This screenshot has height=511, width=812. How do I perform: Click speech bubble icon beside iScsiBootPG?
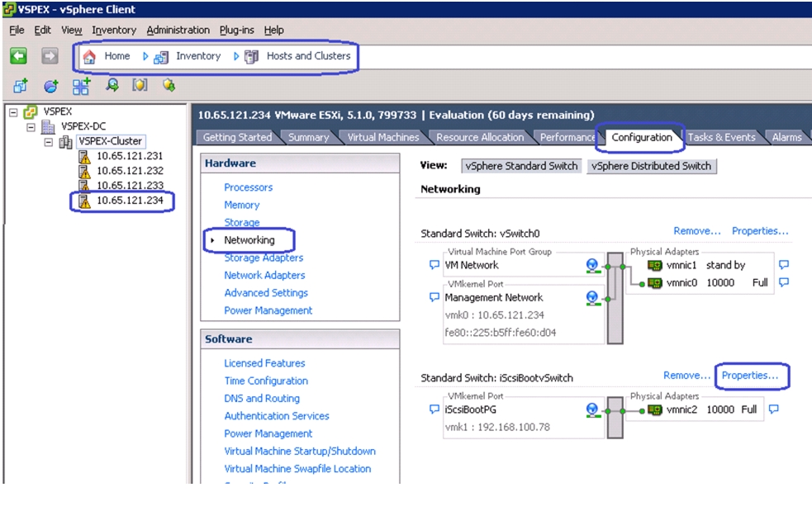click(434, 409)
